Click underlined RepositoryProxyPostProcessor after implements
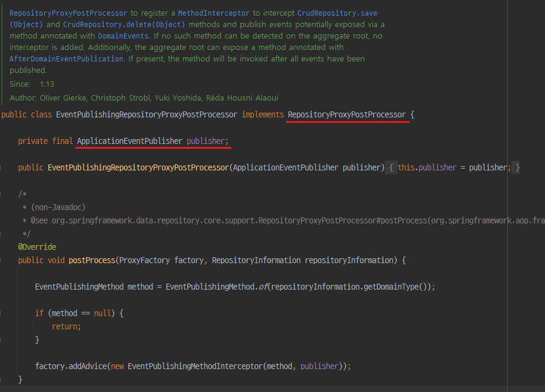Viewport: 545px width, 392px height. [347, 114]
